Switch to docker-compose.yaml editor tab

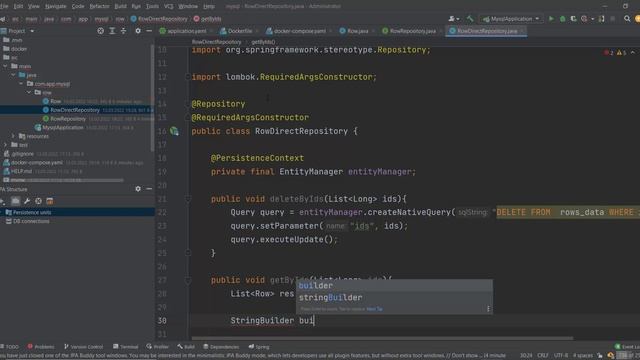299,31
